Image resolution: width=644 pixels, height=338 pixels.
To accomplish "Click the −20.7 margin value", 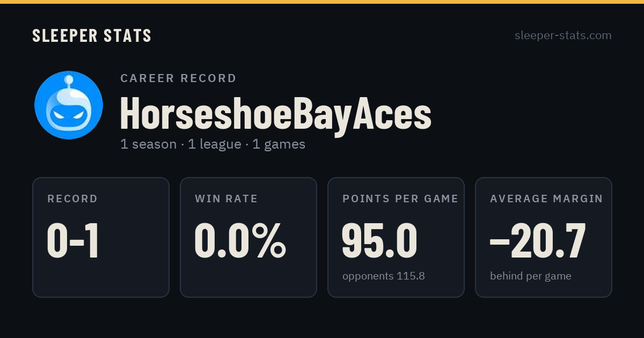I will [x=538, y=241].
